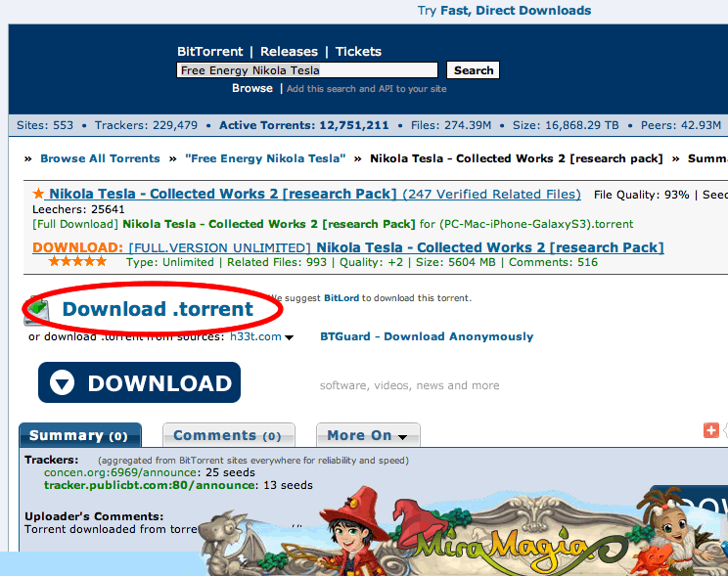Click the Active Torrents: 12,751,211 stat

[303, 125]
